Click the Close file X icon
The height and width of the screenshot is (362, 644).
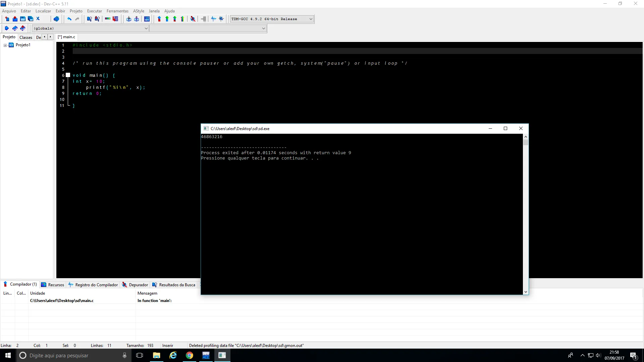tap(38, 19)
